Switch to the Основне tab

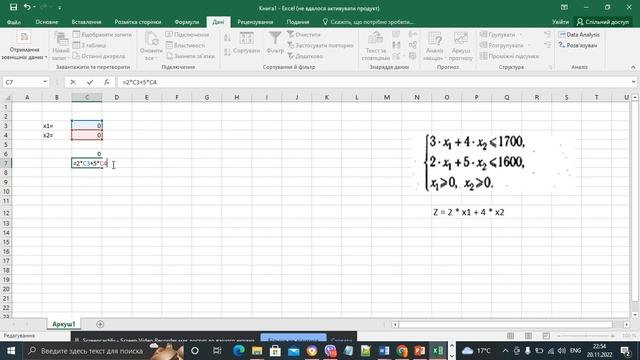[x=47, y=22]
